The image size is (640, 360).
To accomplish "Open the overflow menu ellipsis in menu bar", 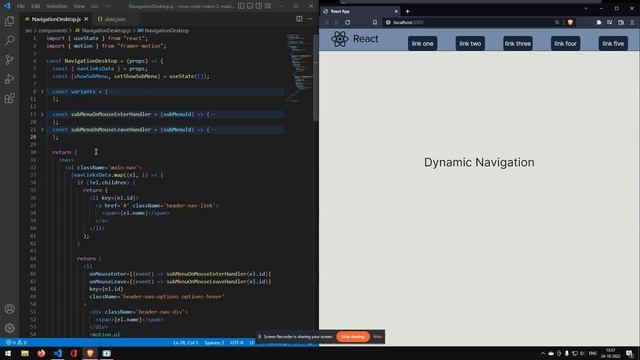I will (108, 6).
